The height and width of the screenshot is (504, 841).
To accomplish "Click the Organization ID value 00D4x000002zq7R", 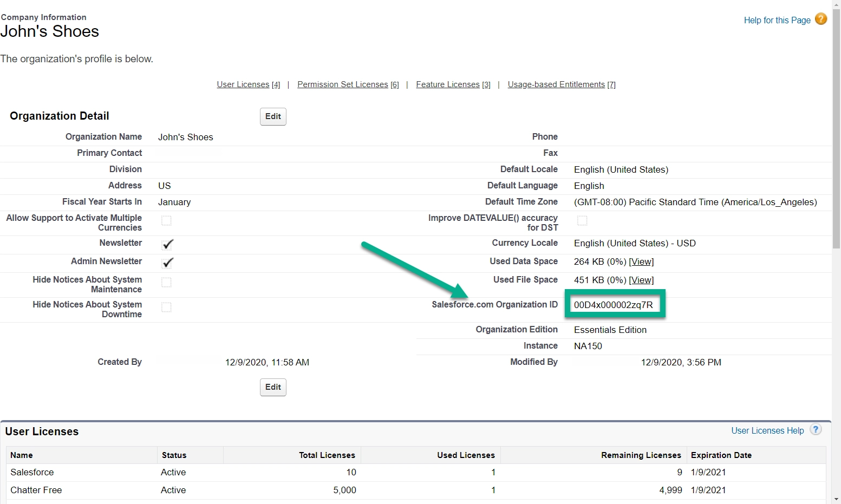I will tap(613, 305).
